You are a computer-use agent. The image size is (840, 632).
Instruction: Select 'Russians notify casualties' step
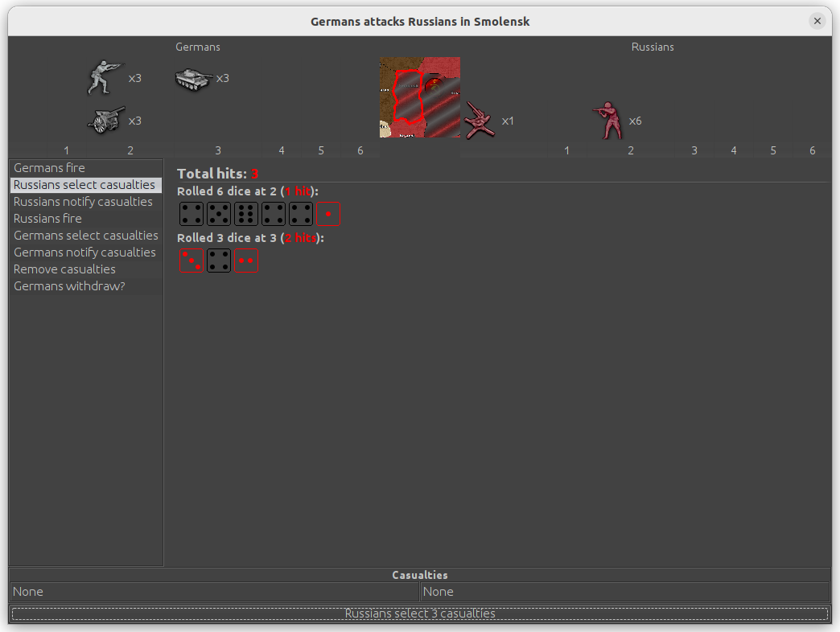[83, 202]
